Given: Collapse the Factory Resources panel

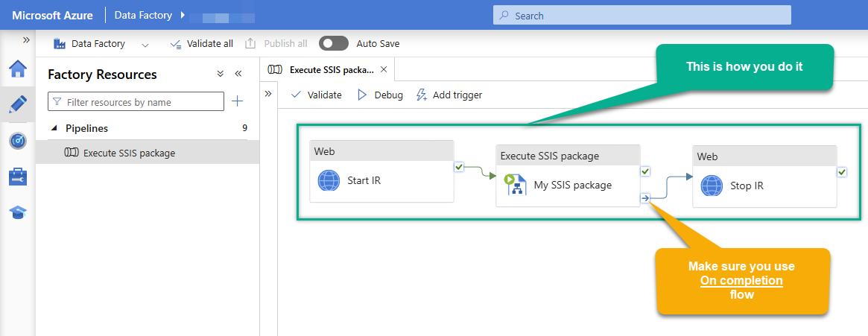Looking at the screenshot, I should (238, 74).
